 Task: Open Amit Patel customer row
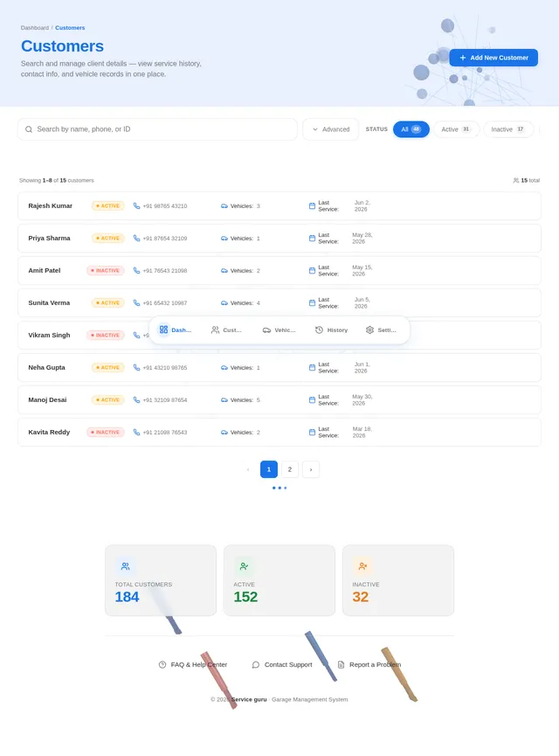click(279, 270)
